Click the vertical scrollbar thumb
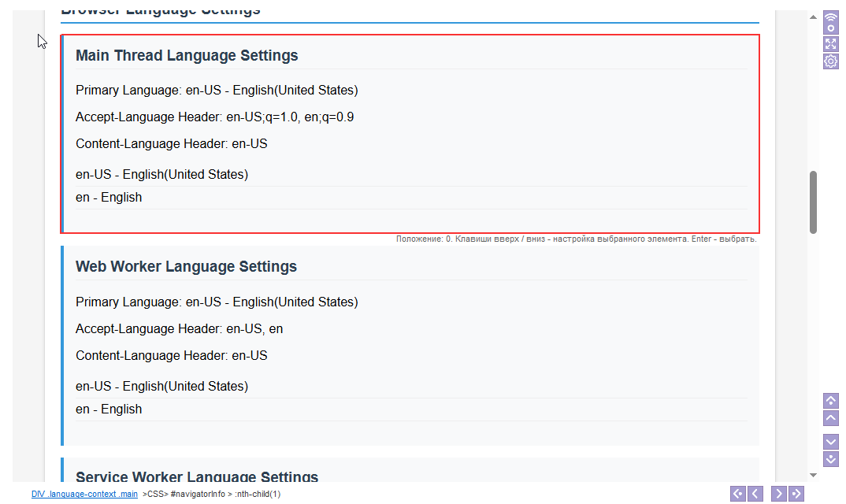The width and height of the screenshot is (846, 504). pos(813,202)
